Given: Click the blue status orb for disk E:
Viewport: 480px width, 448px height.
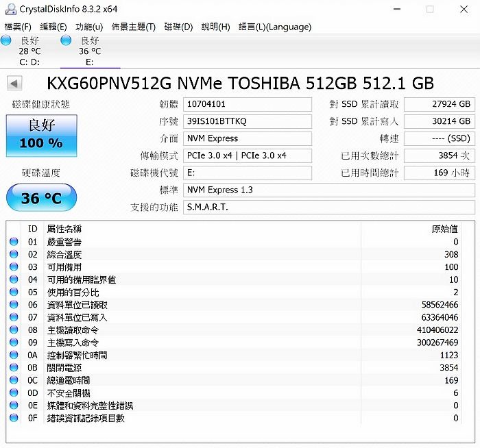Looking at the screenshot, I should (66, 40).
